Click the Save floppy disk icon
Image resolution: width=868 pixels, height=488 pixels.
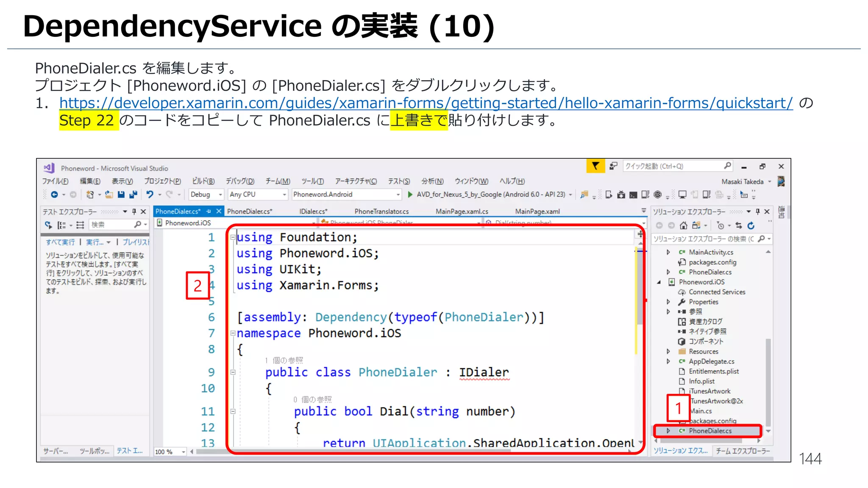121,194
